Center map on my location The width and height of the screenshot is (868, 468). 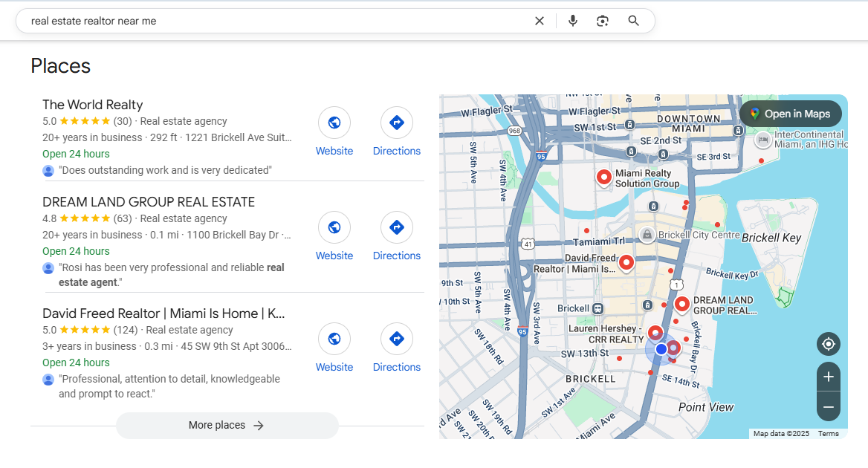click(x=828, y=344)
